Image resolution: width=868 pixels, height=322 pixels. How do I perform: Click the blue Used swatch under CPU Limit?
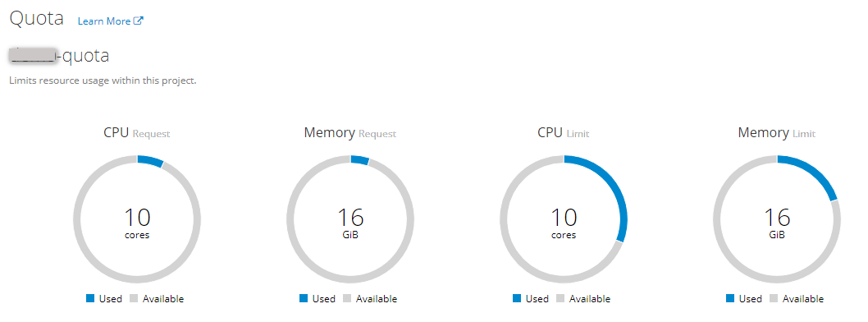click(517, 298)
